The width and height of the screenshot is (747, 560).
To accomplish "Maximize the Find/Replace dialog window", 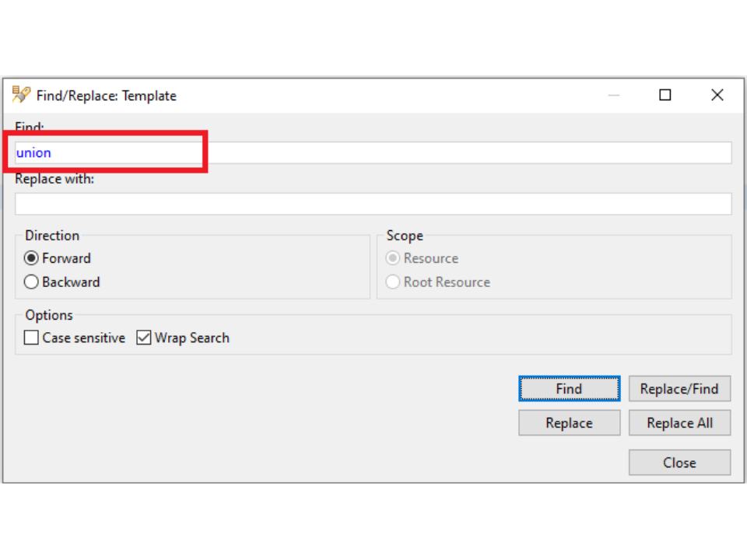I will (665, 95).
